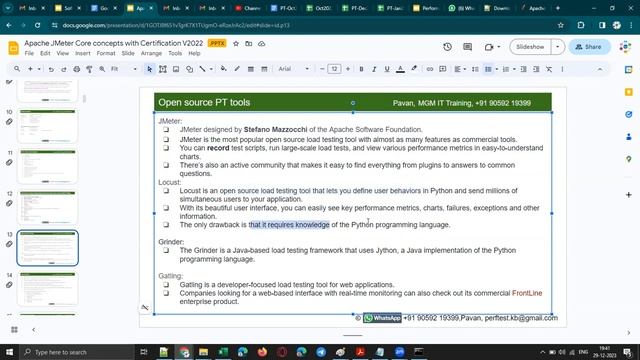Screen dimensions: 640x360
Task: Expand line type dropdown arrow
Action: click(211, 69)
